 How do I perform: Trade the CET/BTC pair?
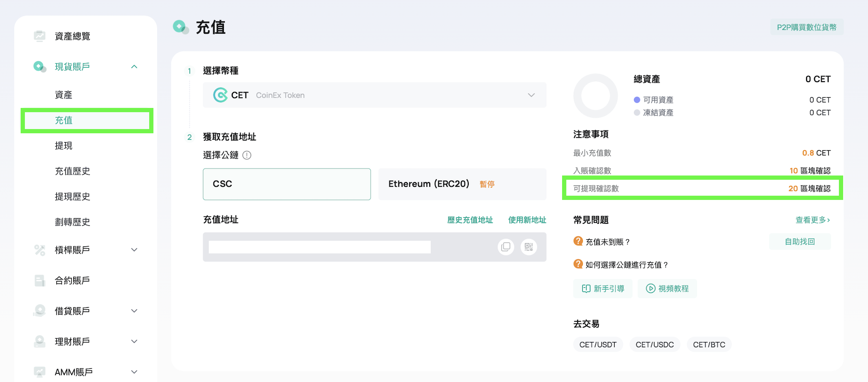click(x=709, y=344)
